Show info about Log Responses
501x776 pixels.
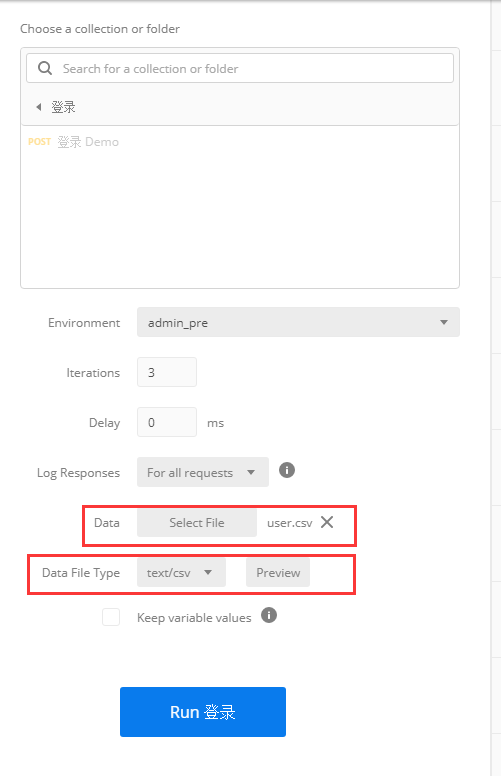287,470
